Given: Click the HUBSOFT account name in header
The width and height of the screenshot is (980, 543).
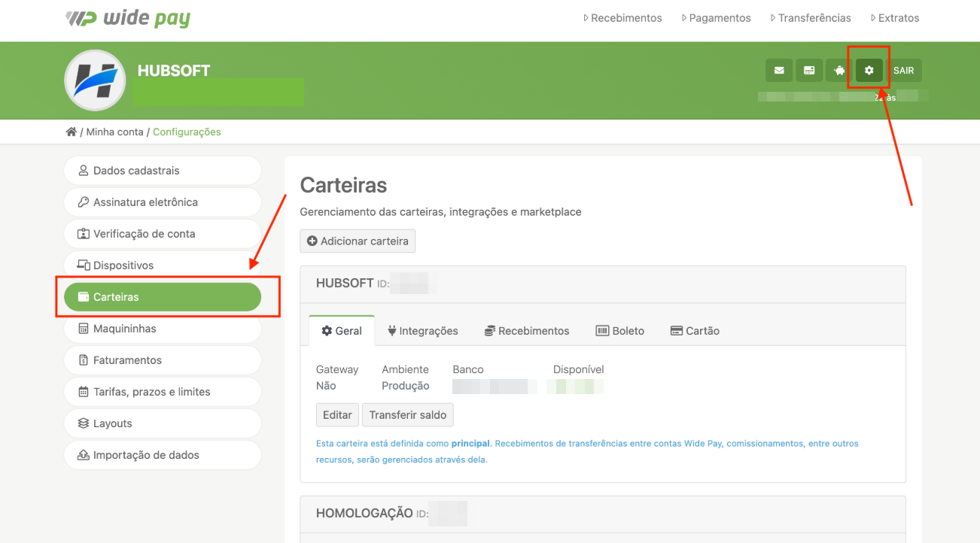Looking at the screenshot, I should tap(174, 71).
